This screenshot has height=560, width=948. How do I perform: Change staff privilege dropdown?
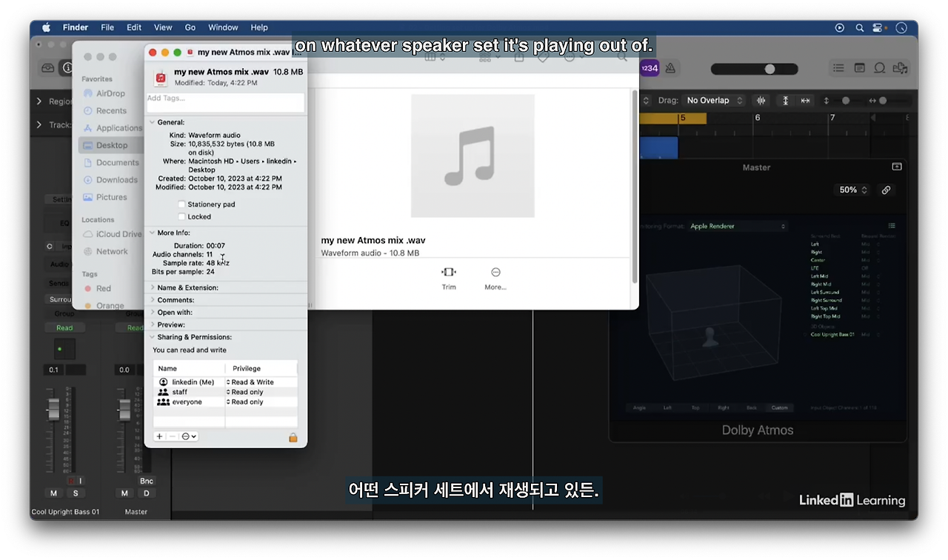click(245, 392)
